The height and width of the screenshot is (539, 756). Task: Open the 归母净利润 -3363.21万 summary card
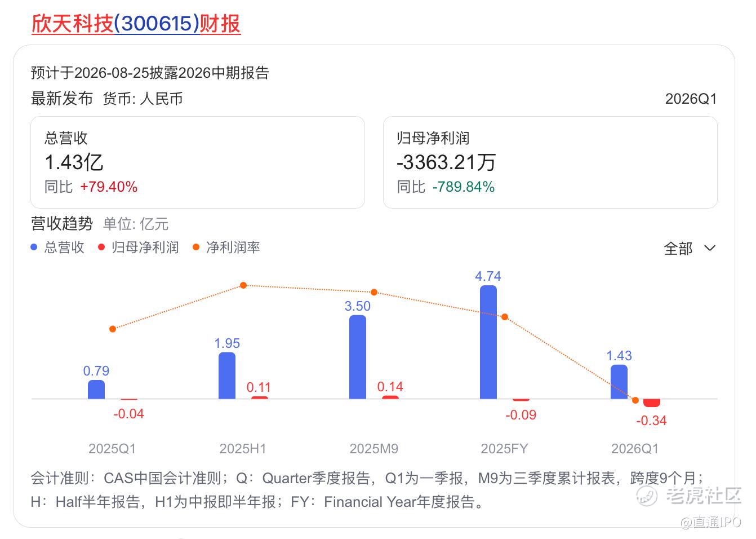point(550,162)
